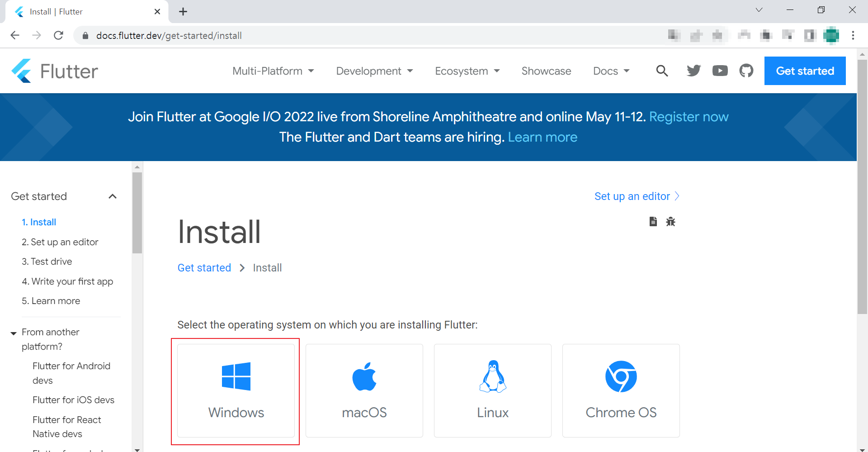Expand the Ecosystem dropdown menu
The image size is (868, 452).
click(x=467, y=71)
